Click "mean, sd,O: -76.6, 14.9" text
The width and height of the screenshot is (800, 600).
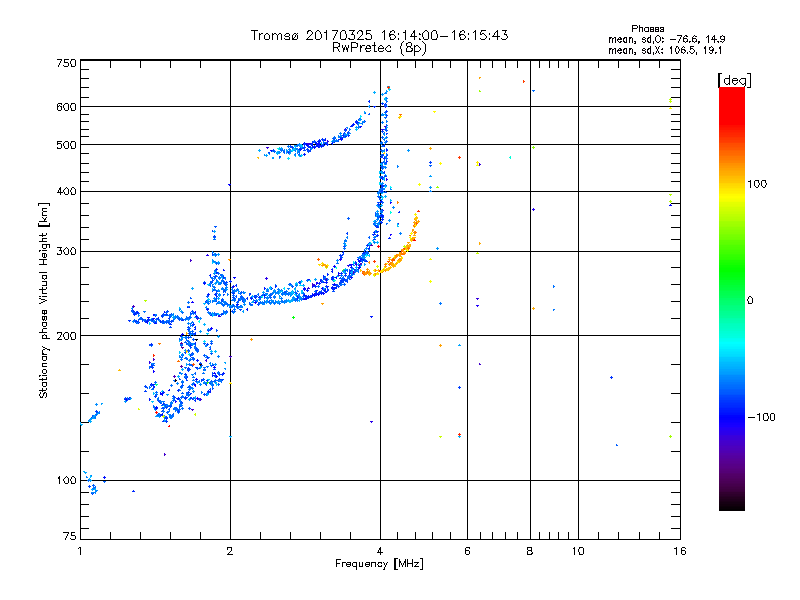coord(667,39)
